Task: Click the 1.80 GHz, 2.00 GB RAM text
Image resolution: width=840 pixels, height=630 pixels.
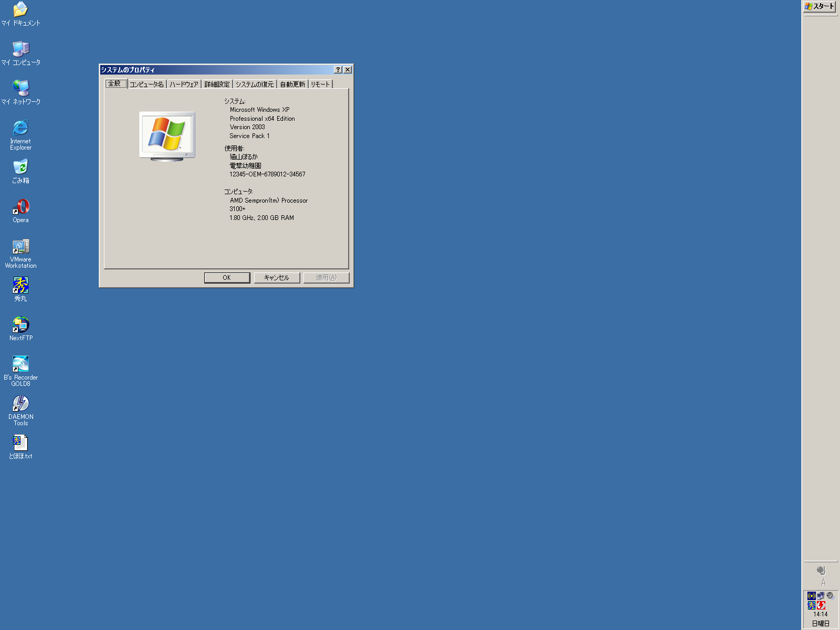Action: 261,218
